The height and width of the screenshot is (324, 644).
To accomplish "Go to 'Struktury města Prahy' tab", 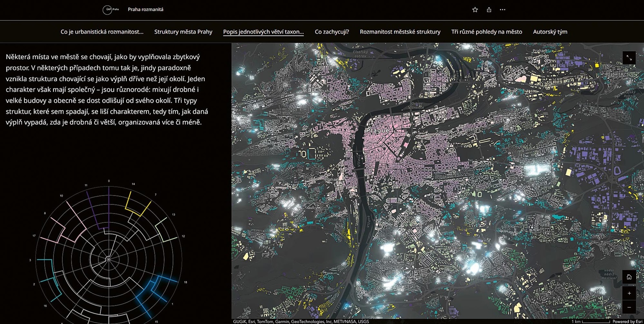I will [183, 32].
